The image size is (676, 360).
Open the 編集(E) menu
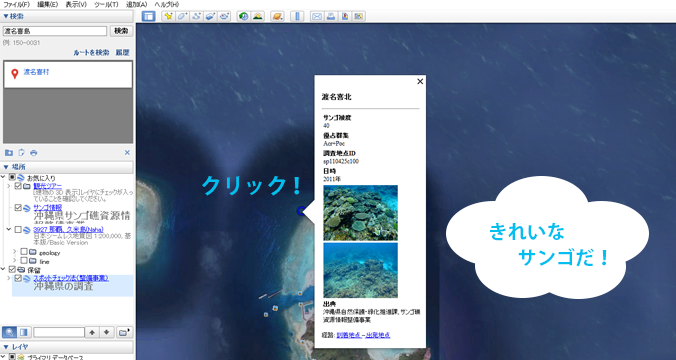[47, 4]
